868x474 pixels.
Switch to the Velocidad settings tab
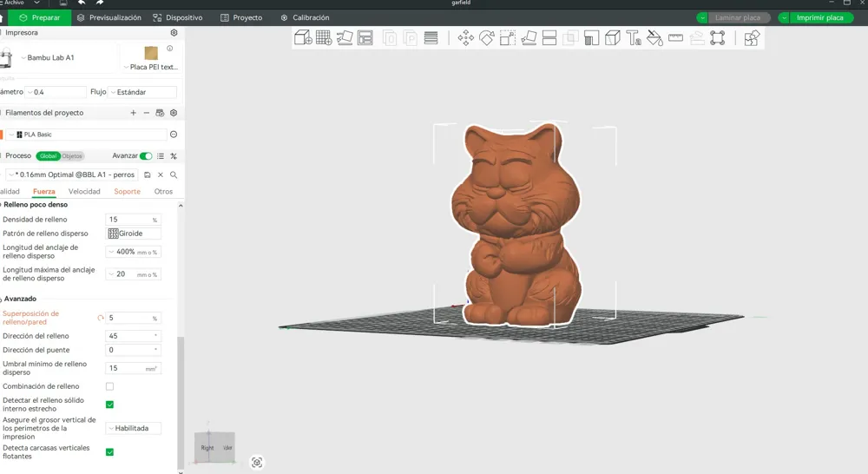(84, 192)
